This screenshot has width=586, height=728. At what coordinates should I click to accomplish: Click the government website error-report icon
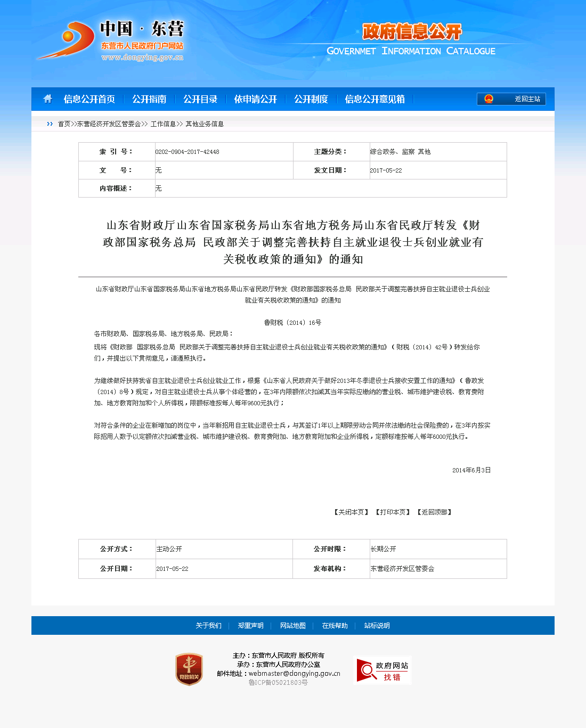(x=382, y=670)
